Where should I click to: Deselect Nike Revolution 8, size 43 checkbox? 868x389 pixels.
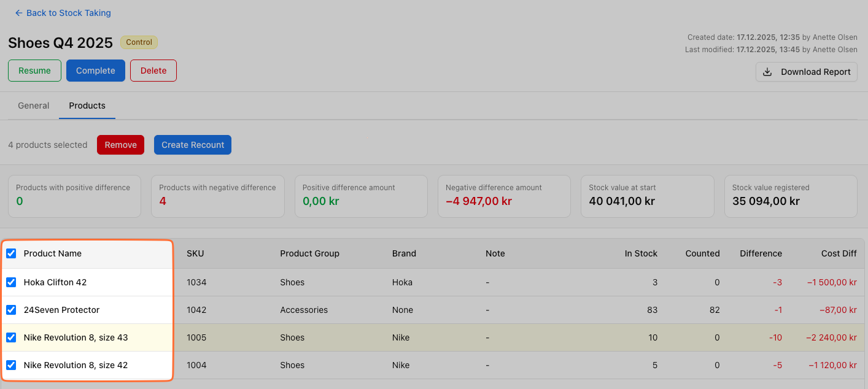[11, 337]
